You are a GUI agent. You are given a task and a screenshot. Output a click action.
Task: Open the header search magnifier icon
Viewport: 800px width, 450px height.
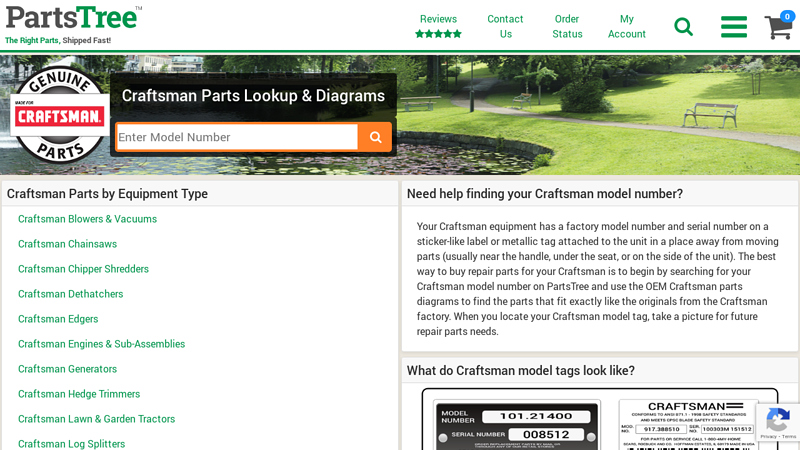tap(683, 27)
